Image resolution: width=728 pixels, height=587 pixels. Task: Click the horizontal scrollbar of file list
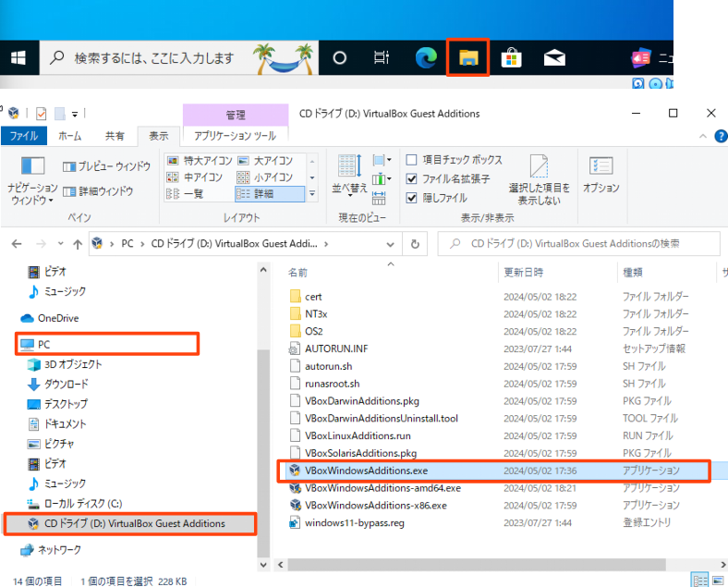[x=477, y=565]
